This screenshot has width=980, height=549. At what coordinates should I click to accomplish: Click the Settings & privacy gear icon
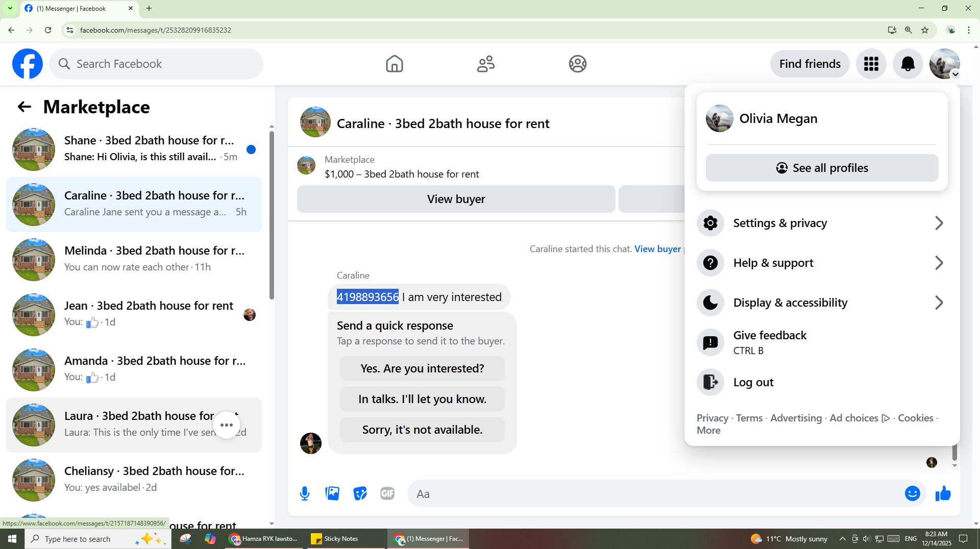tap(710, 223)
